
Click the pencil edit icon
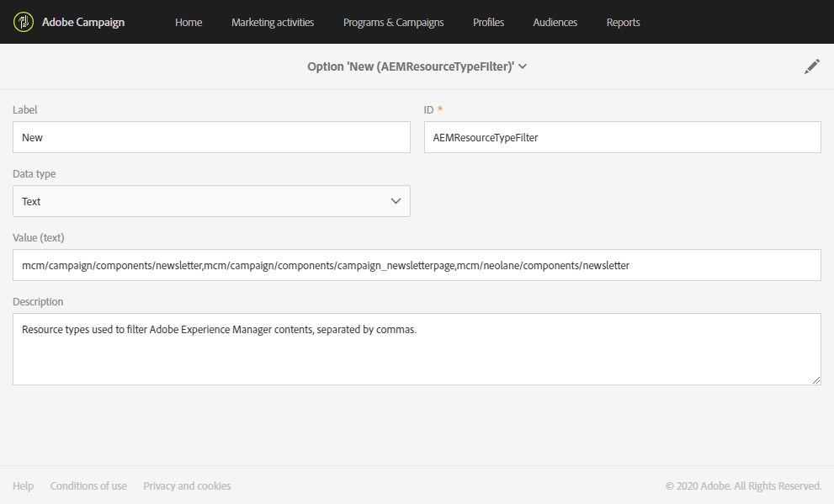[812, 66]
